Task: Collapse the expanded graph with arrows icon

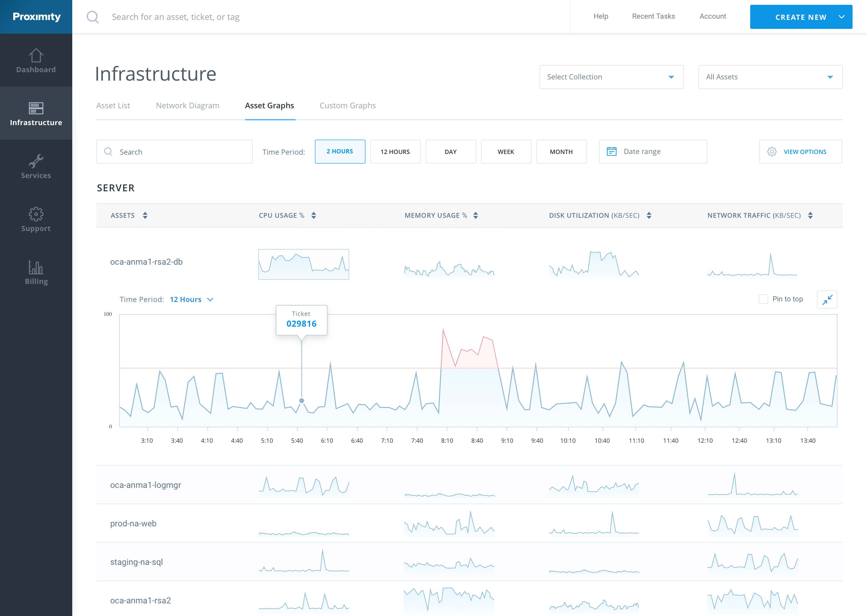Action: click(827, 300)
